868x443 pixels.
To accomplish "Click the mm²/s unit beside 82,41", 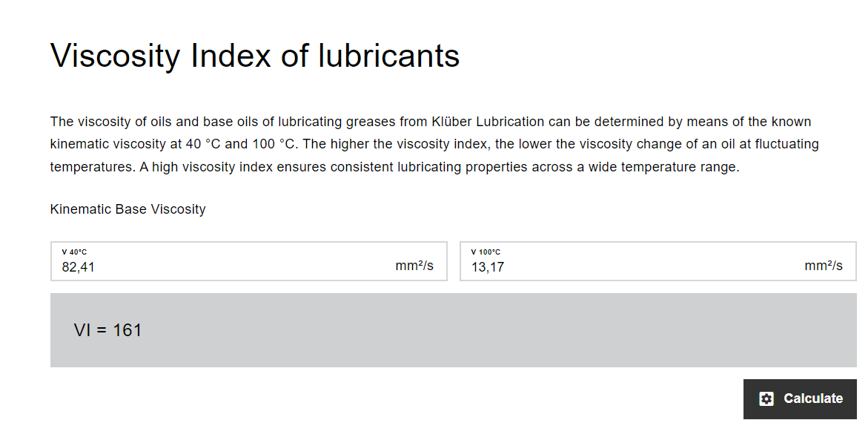I will (414, 266).
